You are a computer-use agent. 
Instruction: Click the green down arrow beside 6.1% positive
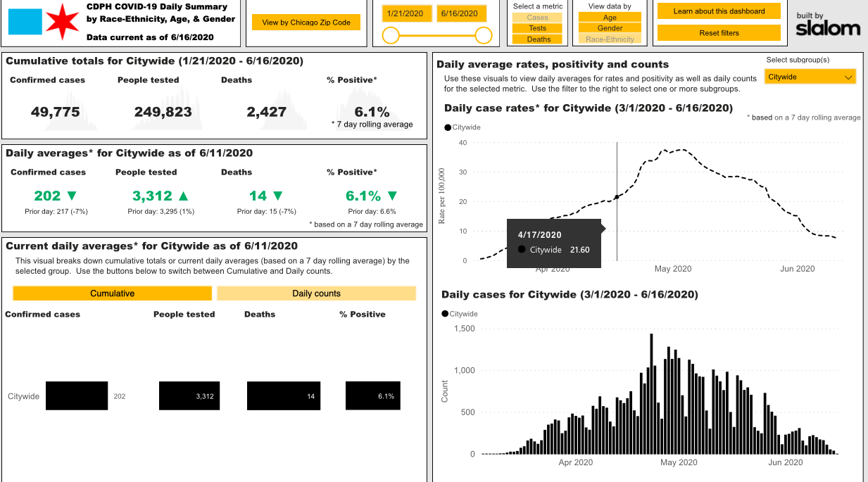tap(392, 196)
